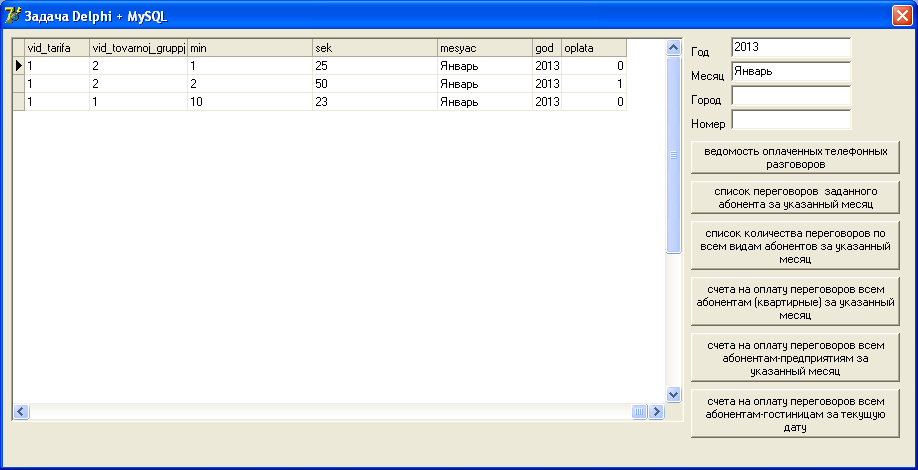Run список количества переговоров по всем видам
The image size is (918, 470).
tap(795, 245)
